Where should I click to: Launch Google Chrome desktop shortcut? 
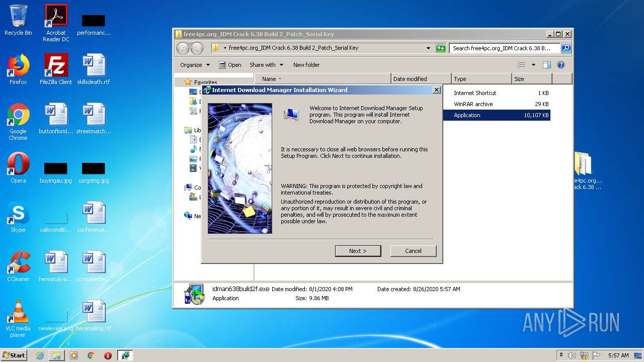[x=18, y=122]
